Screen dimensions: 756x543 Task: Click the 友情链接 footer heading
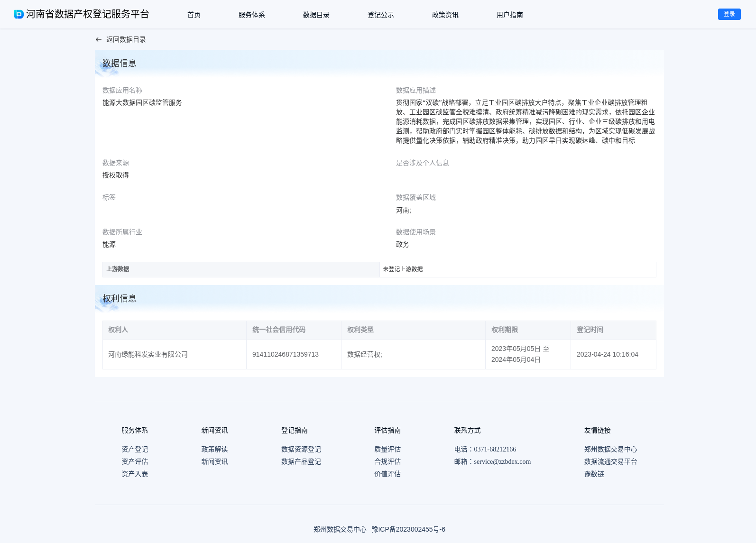click(x=598, y=430)
